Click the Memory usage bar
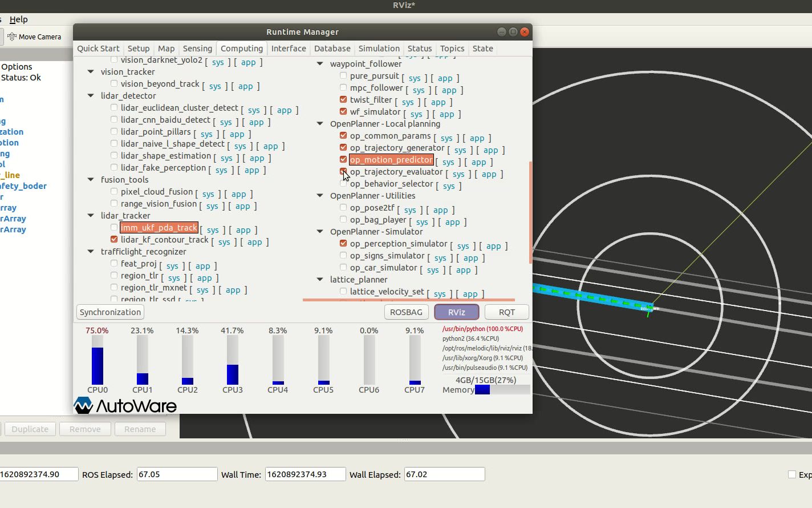812x508 pixels. [502, 390]
